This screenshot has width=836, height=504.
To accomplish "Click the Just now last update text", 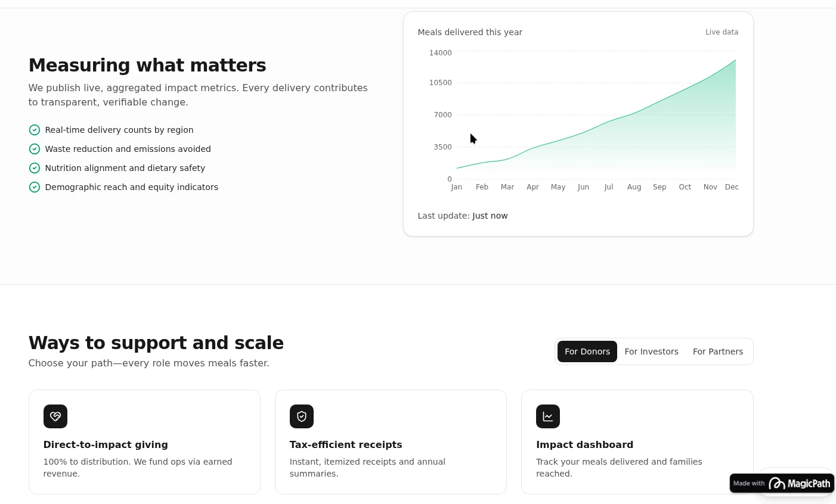I will coord(490,216).
